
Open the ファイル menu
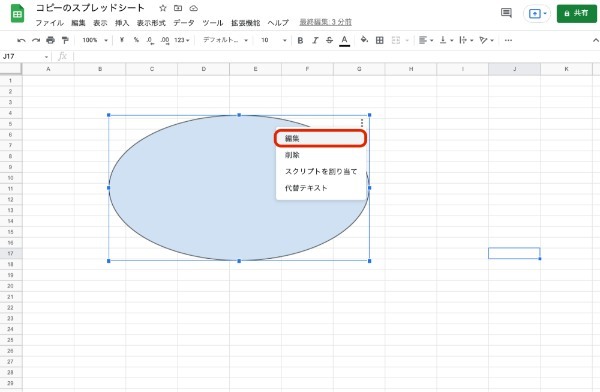point(49,23)
